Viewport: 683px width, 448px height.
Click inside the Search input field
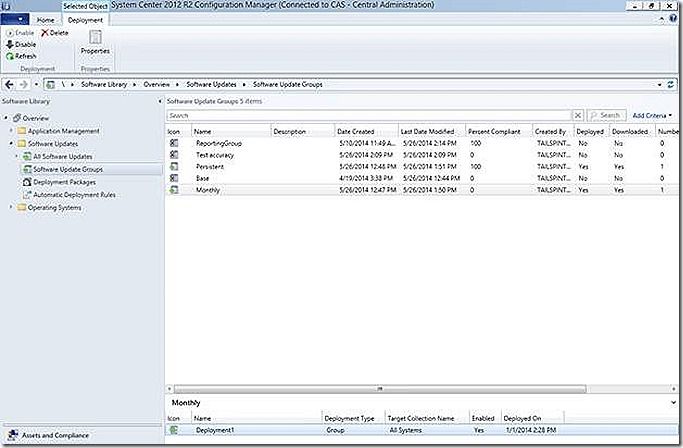pyautogui.click(x=369, y=115)
